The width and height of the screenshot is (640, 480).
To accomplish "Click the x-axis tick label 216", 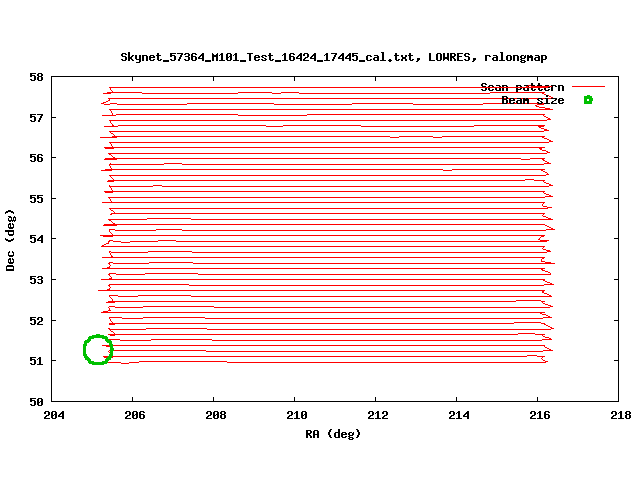I will [x=540, y=415].
